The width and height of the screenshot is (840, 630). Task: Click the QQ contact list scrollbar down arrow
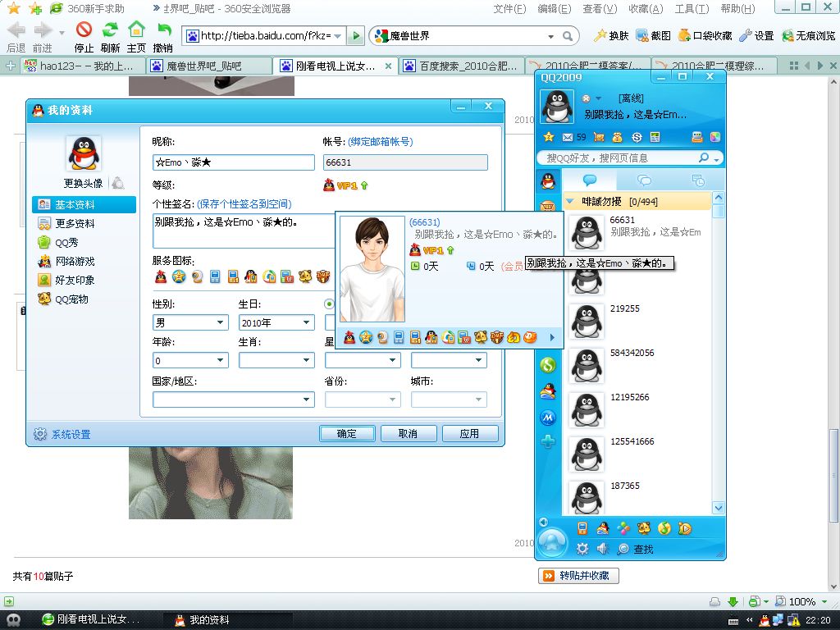(719, 507)
